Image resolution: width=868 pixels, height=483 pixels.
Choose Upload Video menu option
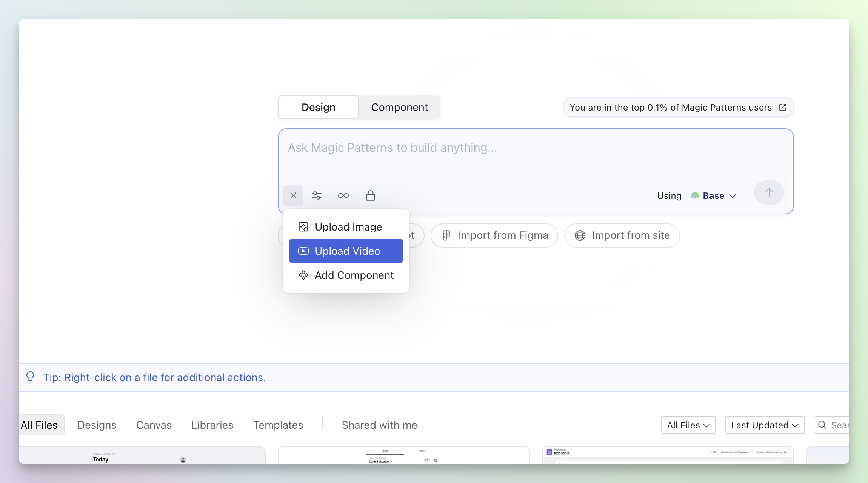coord(346,251)
